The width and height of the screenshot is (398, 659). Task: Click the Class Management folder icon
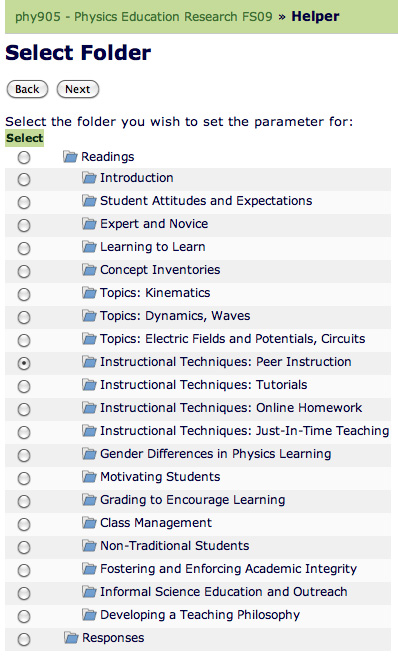[x=89, y=522]
